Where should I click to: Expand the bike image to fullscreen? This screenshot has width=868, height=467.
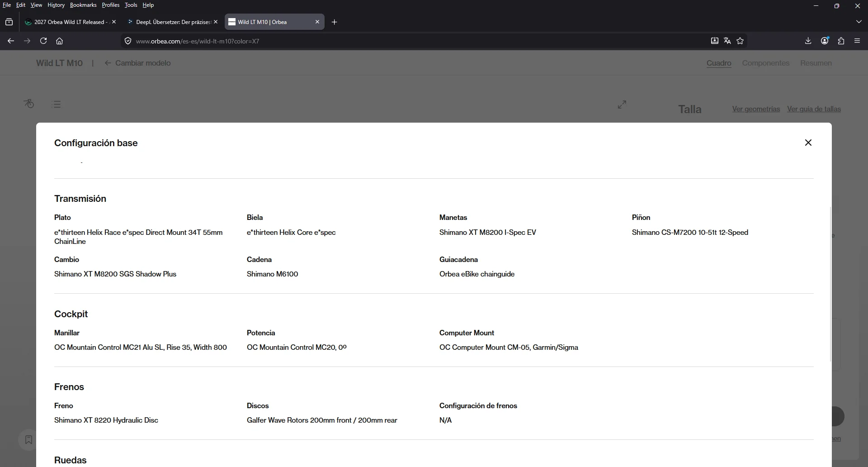tap(622, 105)
